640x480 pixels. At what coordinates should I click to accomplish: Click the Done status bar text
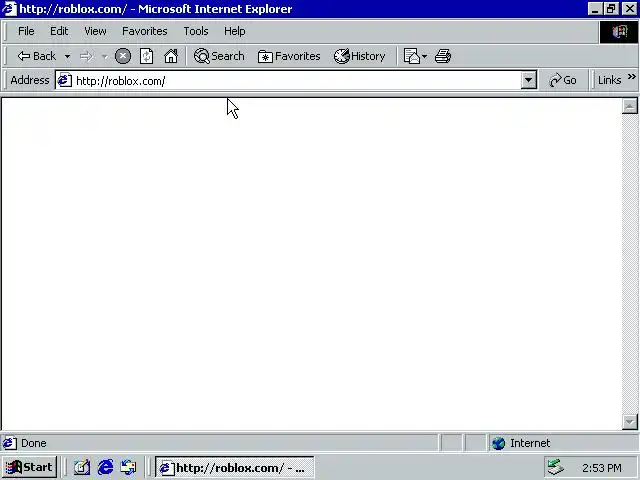pyautogui.click(x=33, y=443)
